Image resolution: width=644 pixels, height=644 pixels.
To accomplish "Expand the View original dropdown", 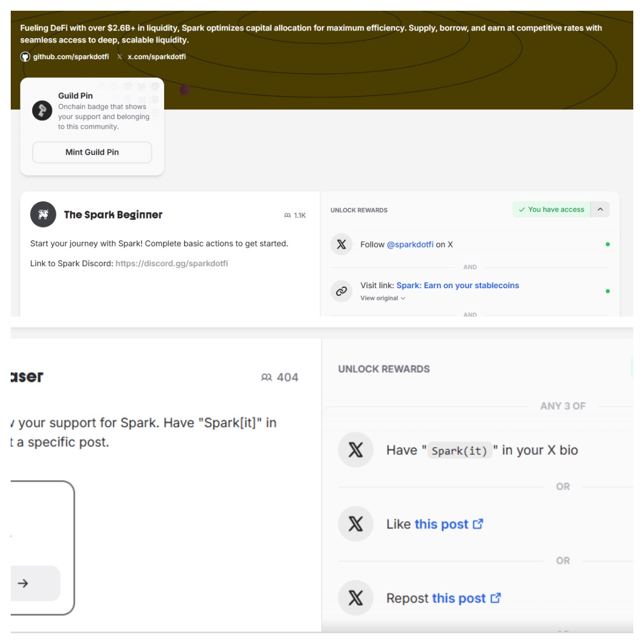I will pyautogui.click(x=383, y=298).
